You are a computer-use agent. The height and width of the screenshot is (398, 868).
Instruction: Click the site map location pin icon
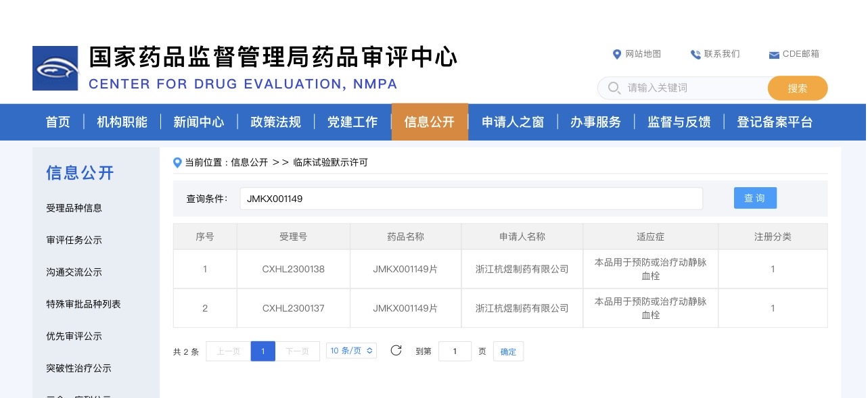click(616, 54)
